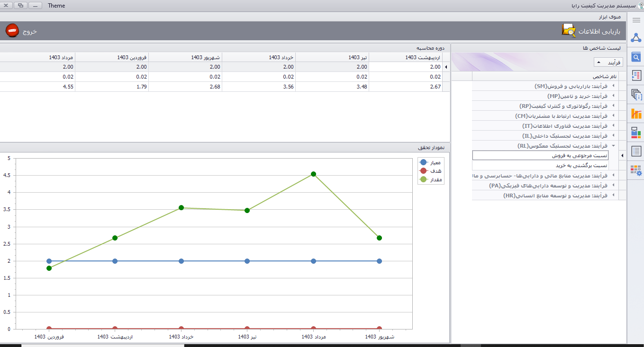Click the blue triangle network sidebar icon
This screenshot has height=347, width=644.
pyautogui.click(x=636, y=38)
